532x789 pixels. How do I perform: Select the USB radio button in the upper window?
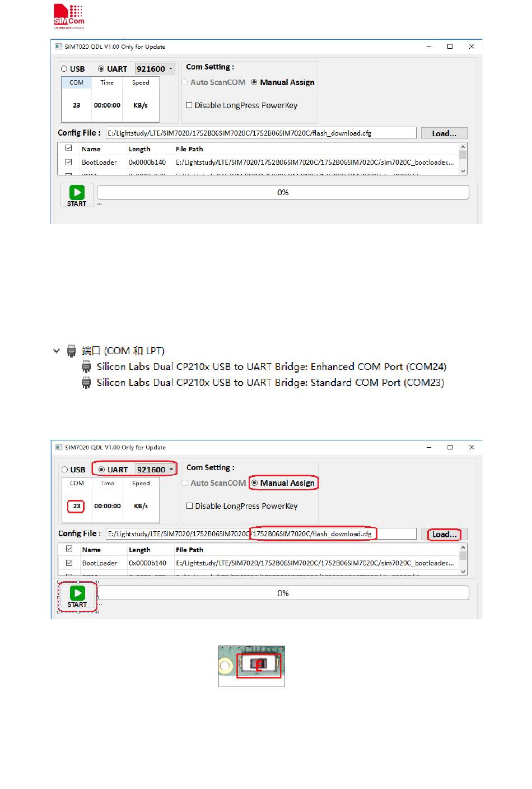64,69
